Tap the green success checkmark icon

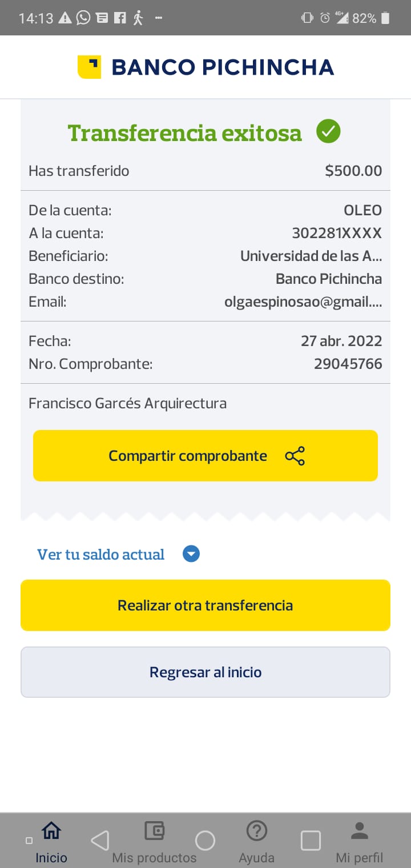coord(328,132)
